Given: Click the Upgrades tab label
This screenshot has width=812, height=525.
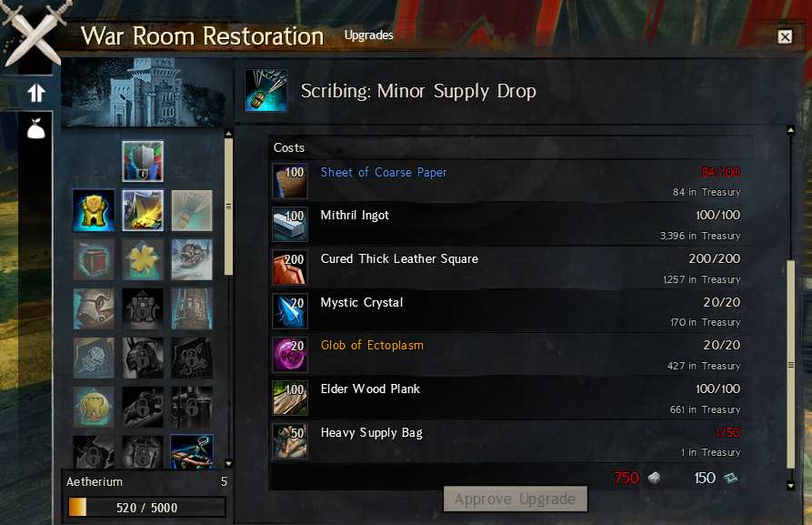Looking at the screenshot, I should pos(368,35).
